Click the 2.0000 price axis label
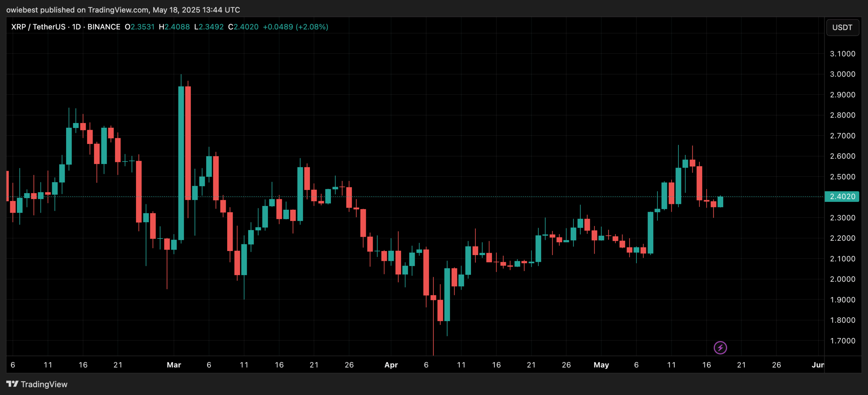The height and width of the screenshot is (395, 868). click(x=843, y=279)
